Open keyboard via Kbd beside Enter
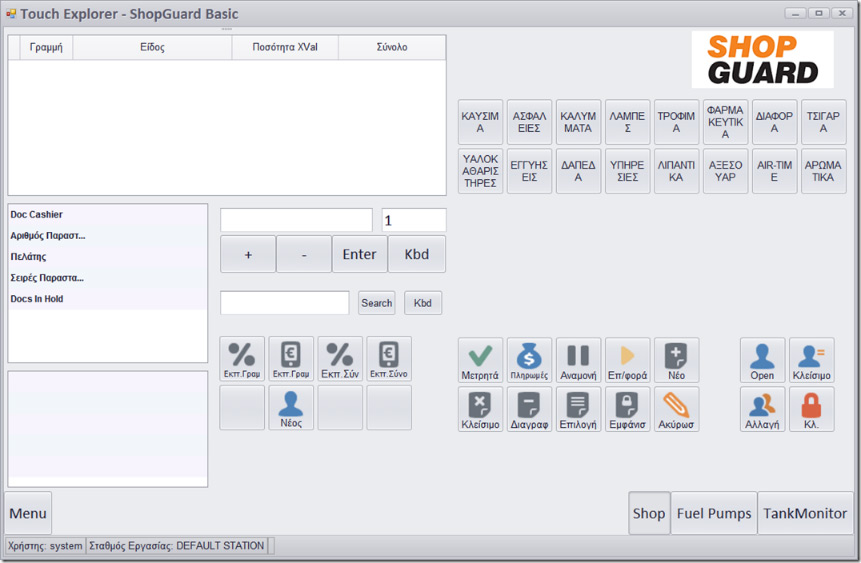The height and width of the screenshot is (563, 861). [x=417, y=254]
